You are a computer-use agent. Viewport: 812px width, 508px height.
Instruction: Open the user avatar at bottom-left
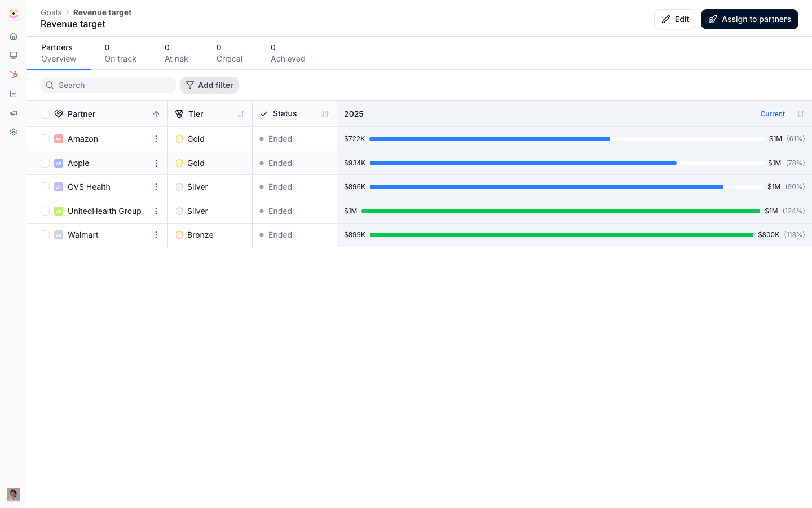click(14, 494)
